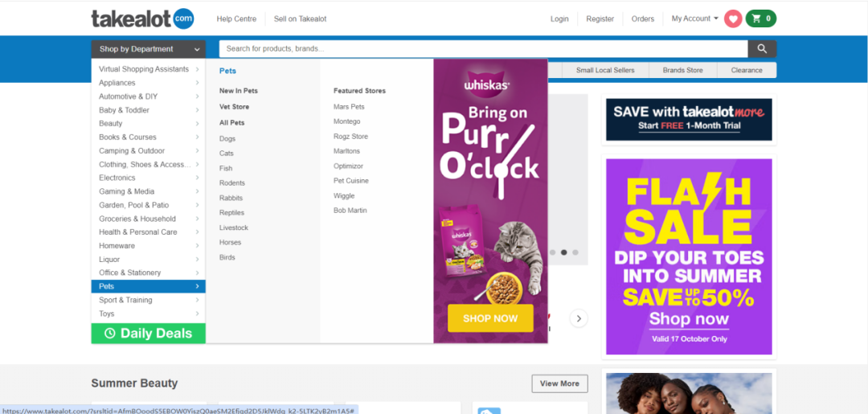The image size is (868, 414).
Task: Open the Brands Store tab
Action: click(682, 70)
